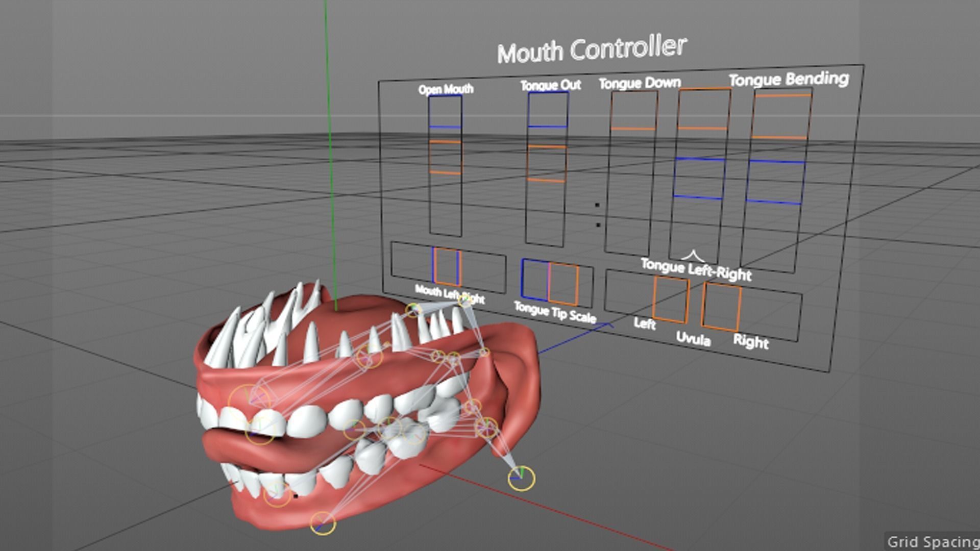This screenshot has height=551, width=980.
Task: Select large joint circle on upper front gum
Action: coord(249,402)
